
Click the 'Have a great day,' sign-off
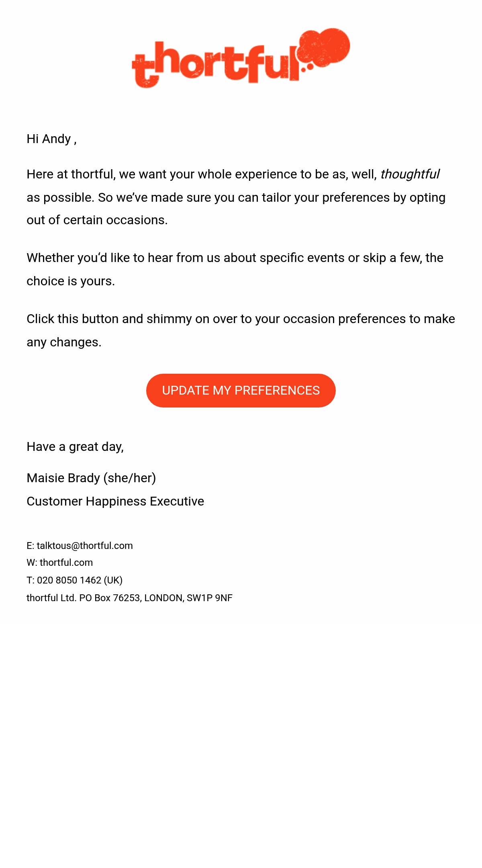[75, 447]
